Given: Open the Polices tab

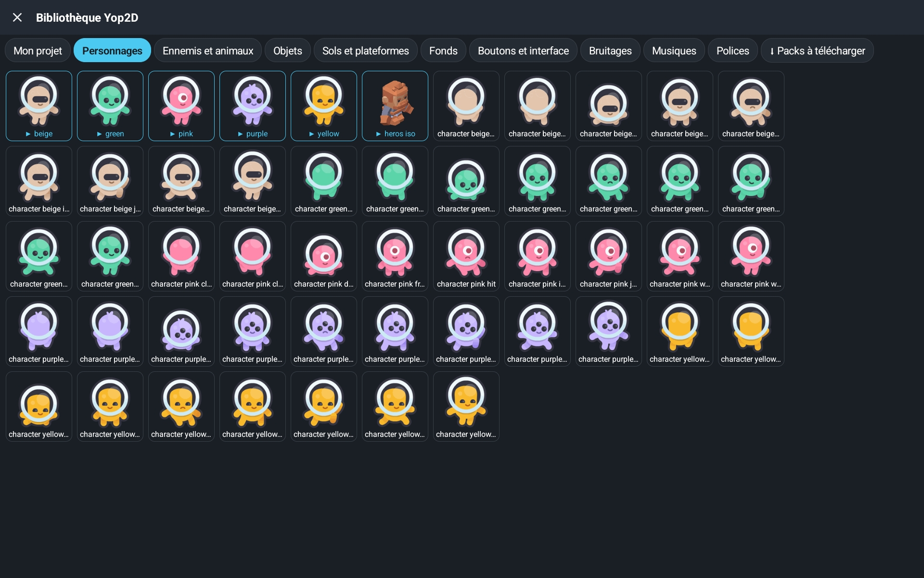Looking at the screenshot, I should tap(733, 51).
